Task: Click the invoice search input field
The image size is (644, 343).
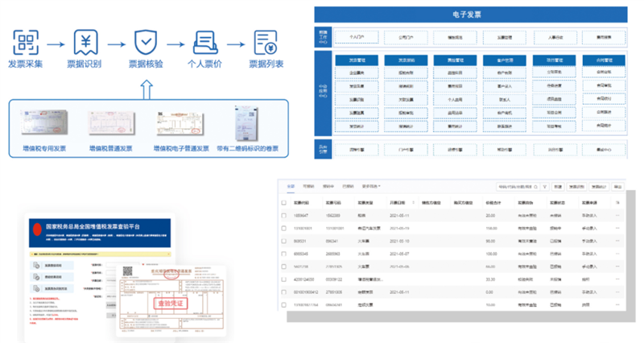Action: 515,186
